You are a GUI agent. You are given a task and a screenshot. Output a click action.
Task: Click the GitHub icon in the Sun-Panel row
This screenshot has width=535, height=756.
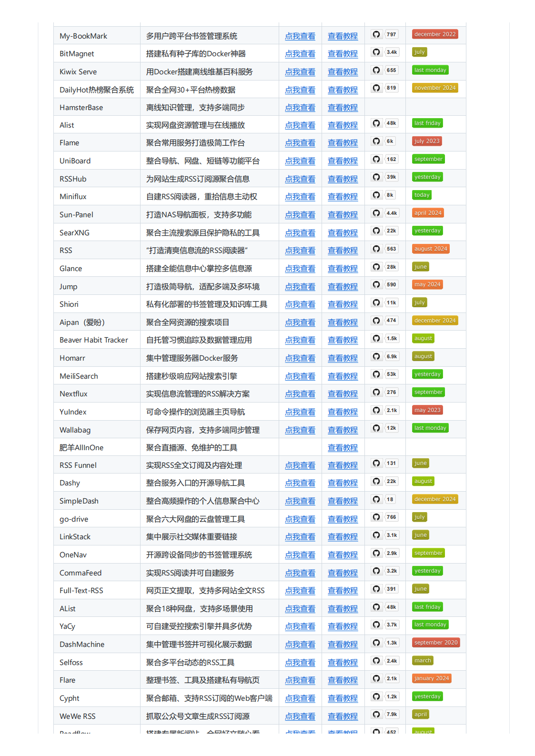376,213
